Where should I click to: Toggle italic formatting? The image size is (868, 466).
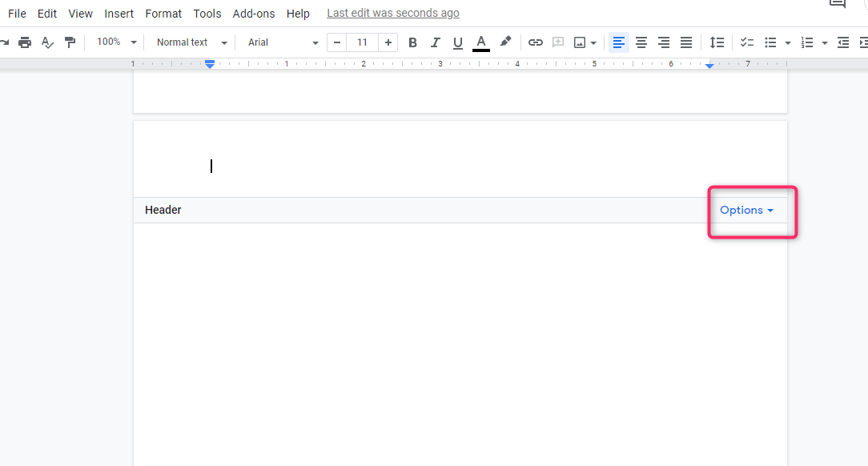435,42
